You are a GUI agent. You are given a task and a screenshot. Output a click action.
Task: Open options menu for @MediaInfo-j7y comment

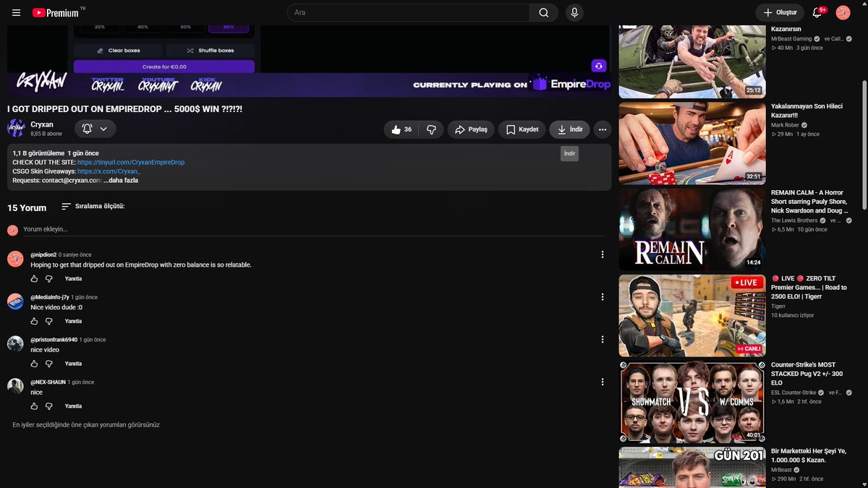click(603, 297)
